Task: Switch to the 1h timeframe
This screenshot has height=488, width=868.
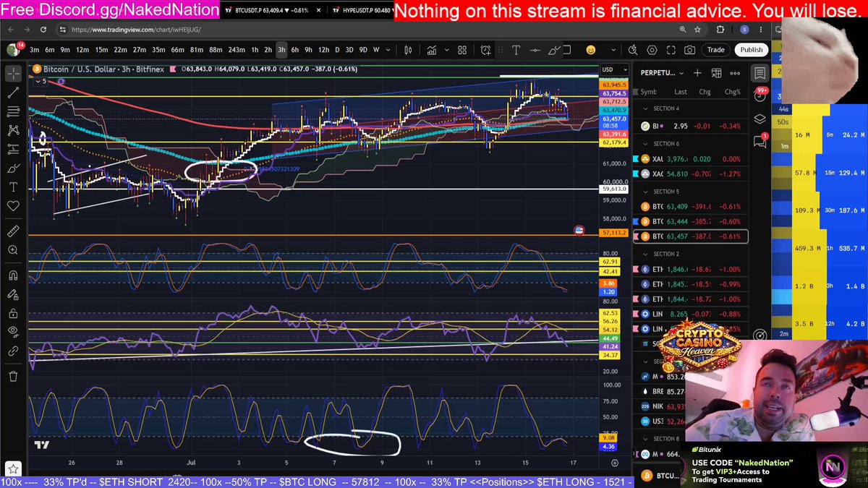Action: pyautogui.click(x=255, y=50)
